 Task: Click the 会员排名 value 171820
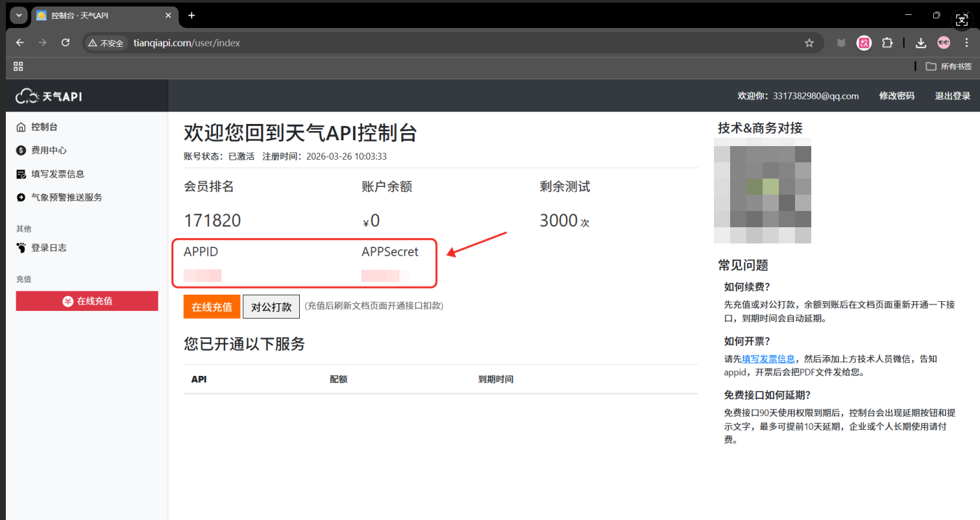pos(212,221)
